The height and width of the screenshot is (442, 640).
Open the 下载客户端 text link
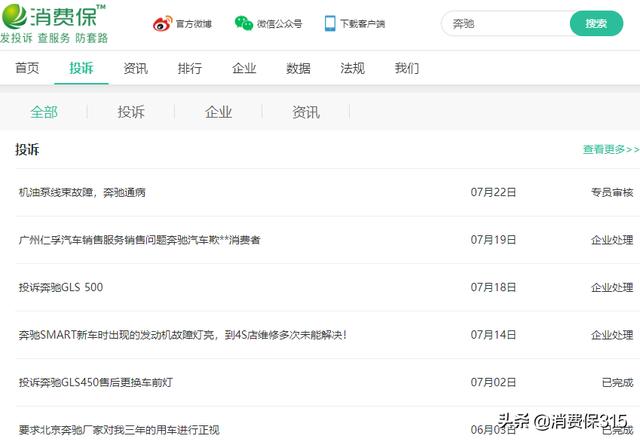tap(362, 24)
